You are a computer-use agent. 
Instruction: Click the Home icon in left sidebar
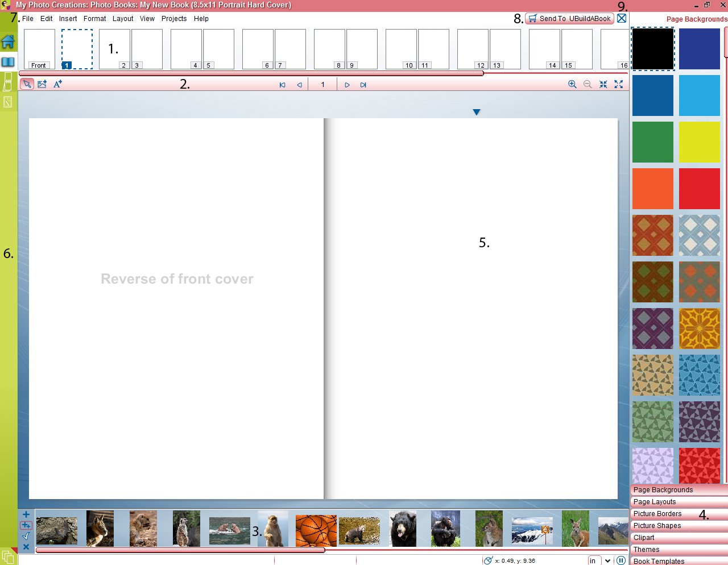(x=8, y=41)
